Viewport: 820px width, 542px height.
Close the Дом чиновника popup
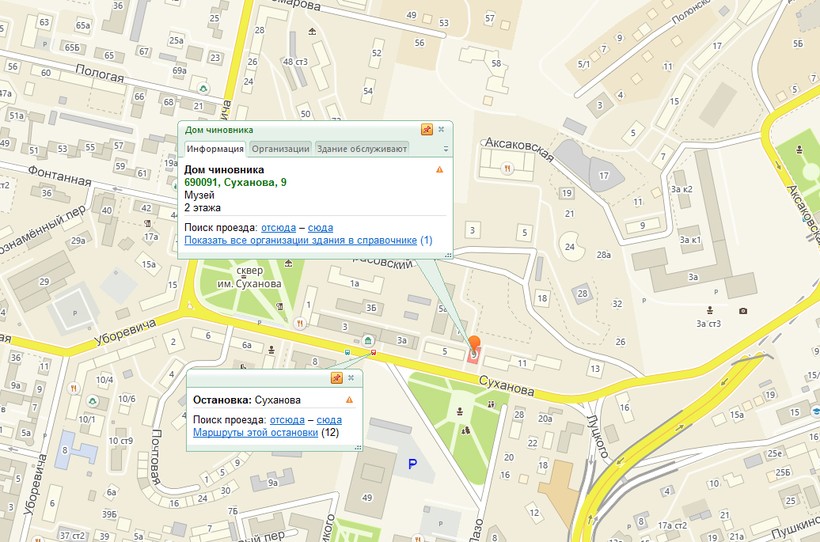(x=441, y=129)
